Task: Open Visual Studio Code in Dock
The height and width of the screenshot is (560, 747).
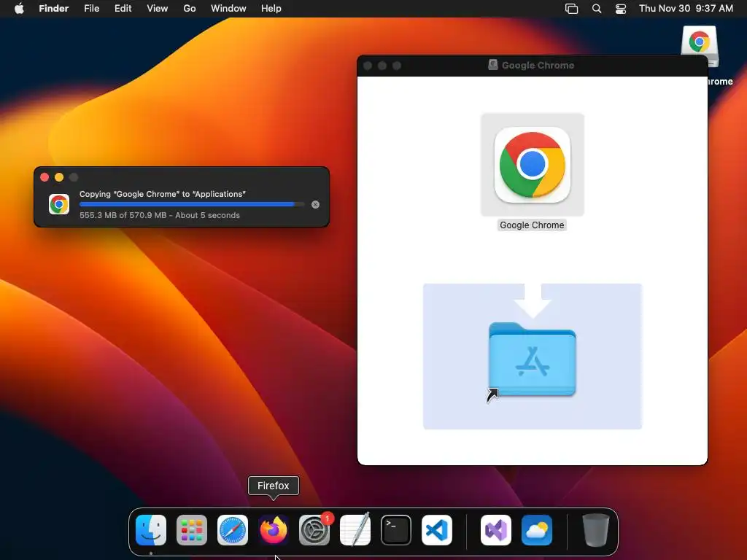Action: point(437,530)
